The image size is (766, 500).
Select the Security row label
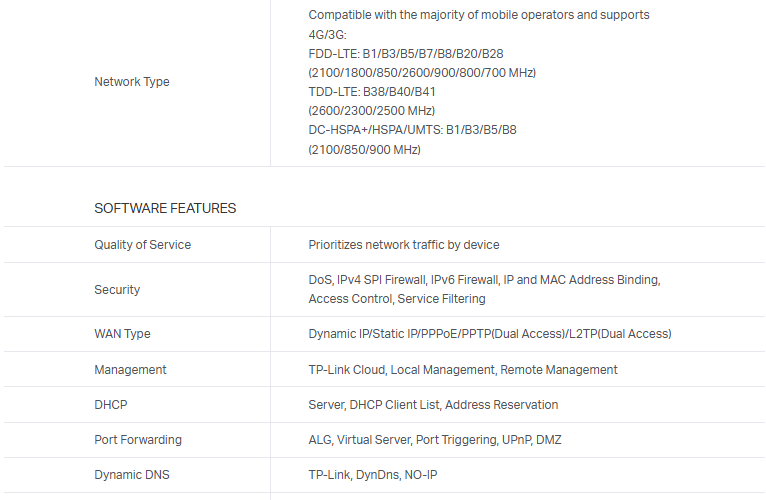tap(117, 290)
